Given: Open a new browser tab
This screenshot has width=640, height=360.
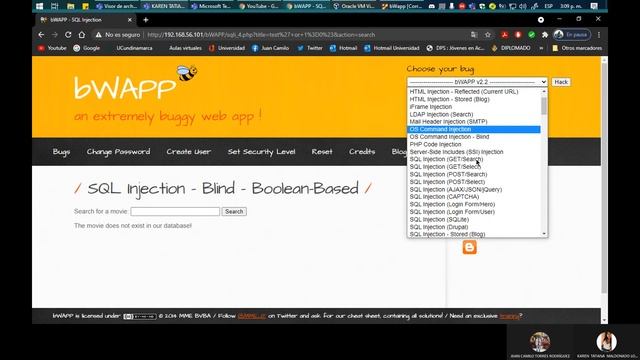Looking at the screenshot, I should click(146, 20).
